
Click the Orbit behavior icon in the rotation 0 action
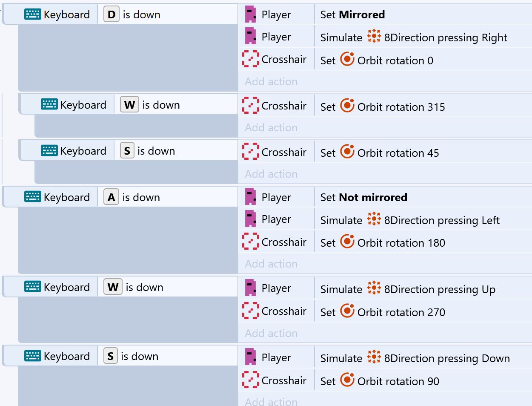(347, 59)
